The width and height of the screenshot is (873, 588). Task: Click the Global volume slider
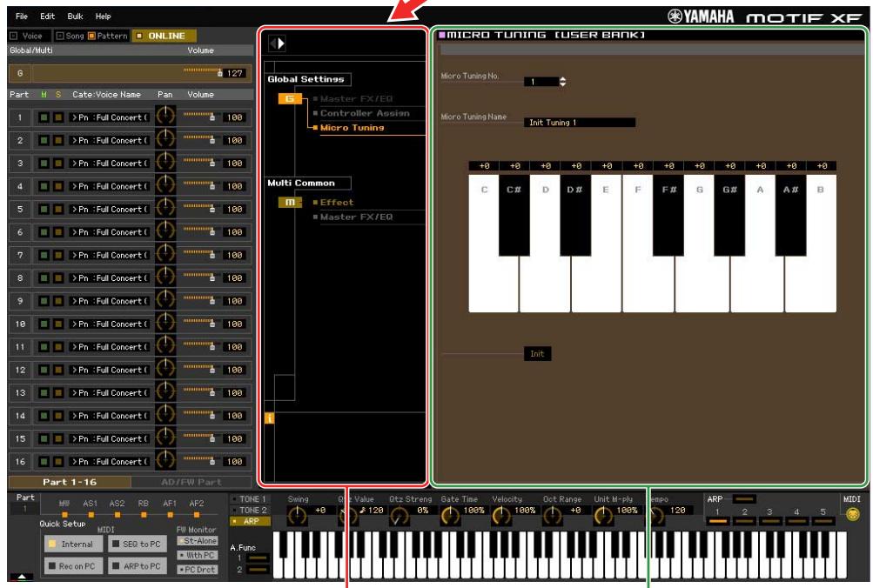pyautogui.click(x=203, y=72)
